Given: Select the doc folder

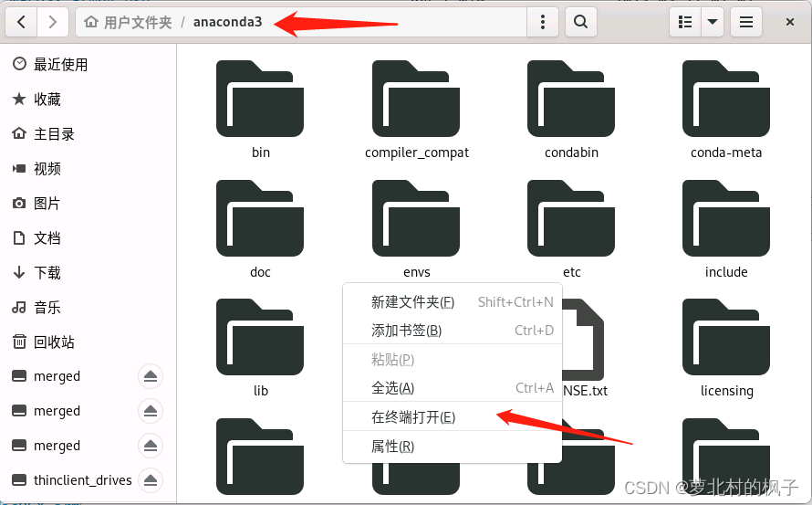Looking at the screenshot, I should (x=260, y=228).
